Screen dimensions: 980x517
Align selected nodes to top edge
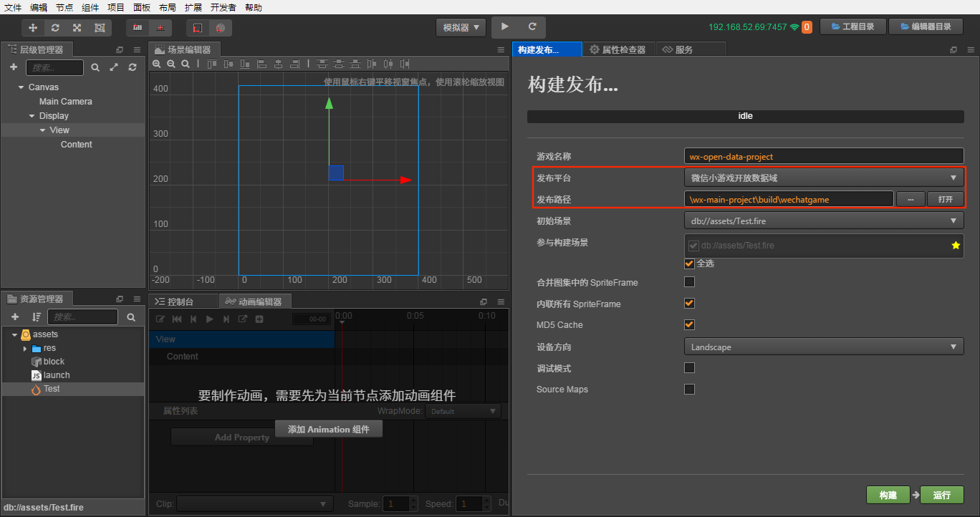[213, 64]
